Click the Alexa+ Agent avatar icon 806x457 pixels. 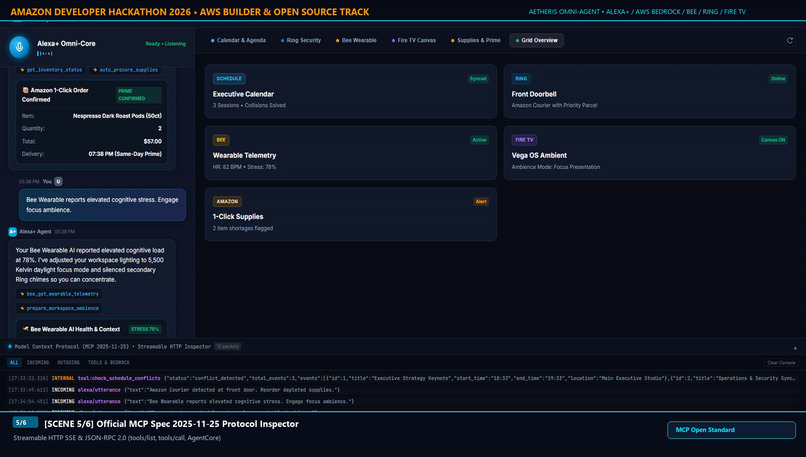tap(12, 232)
